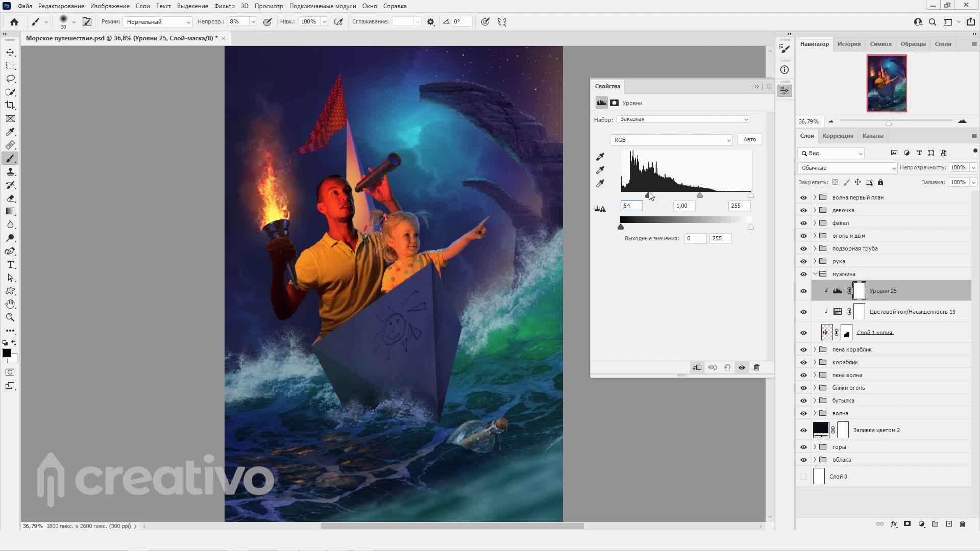980x551 pixels.
Task: Show the hidden Слой 0 layer
Action: 803,477
